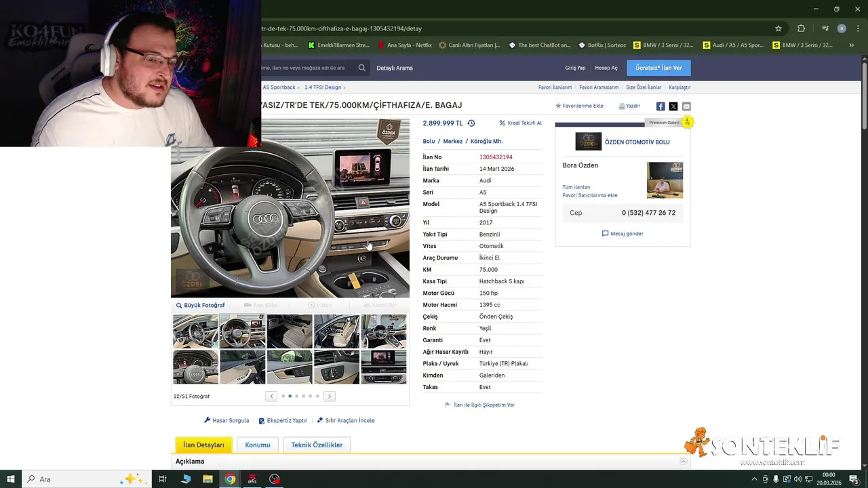
Task: Select the last pagination dot under thumbnails
Action: 317,396
